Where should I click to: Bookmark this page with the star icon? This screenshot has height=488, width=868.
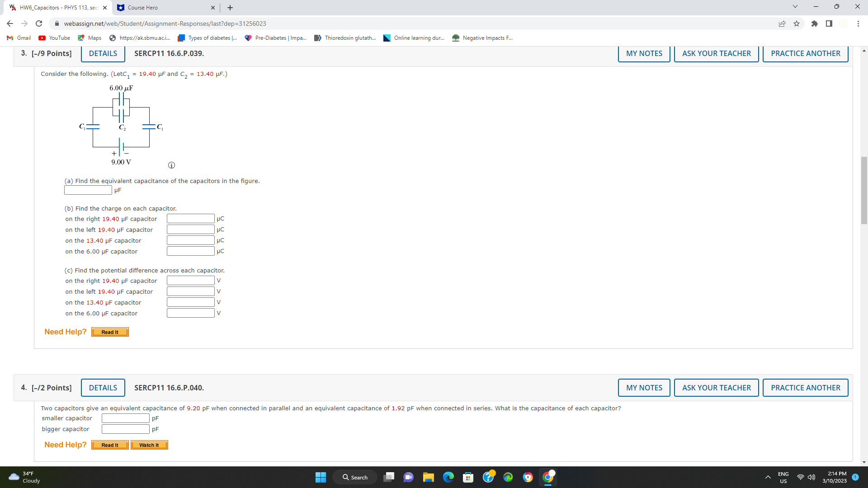(x=796, y=23)
